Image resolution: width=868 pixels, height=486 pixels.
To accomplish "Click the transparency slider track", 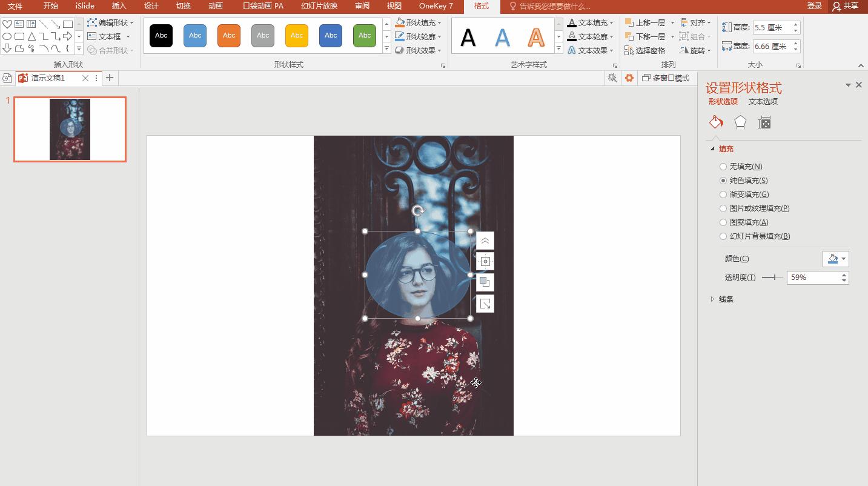I will tap(772, 278).
